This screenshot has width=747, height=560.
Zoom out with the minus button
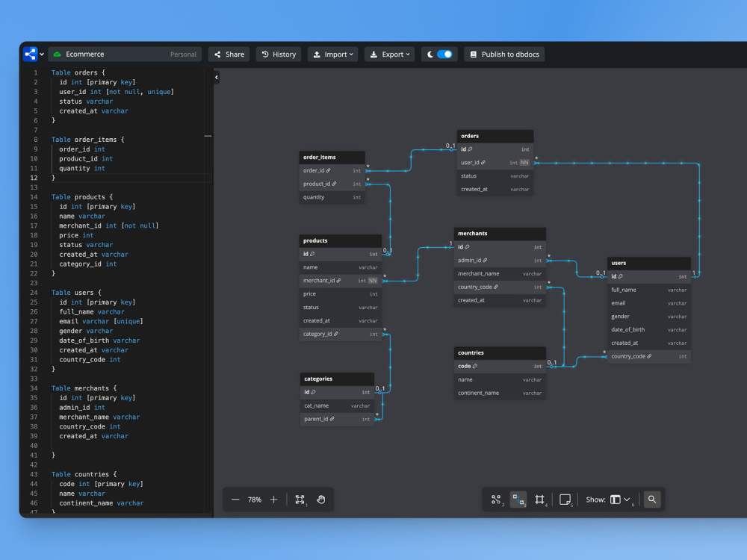[235, 500]
